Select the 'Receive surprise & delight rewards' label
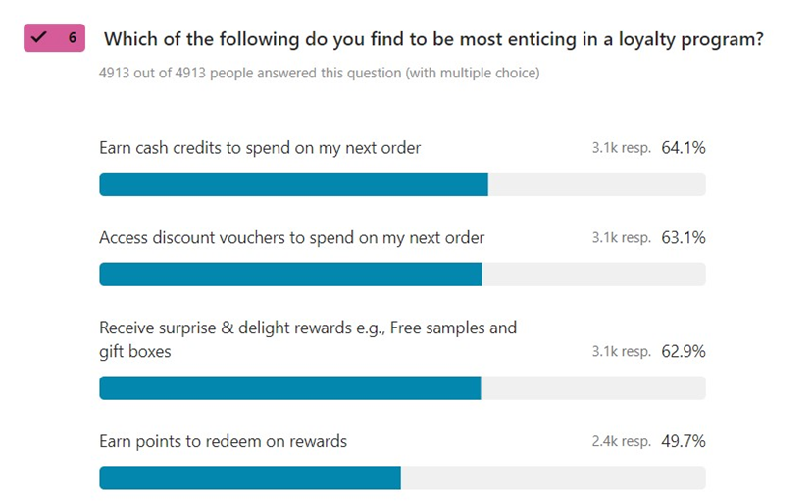The height and width of the screenshot is (504, 812). [x=308, y=340]
